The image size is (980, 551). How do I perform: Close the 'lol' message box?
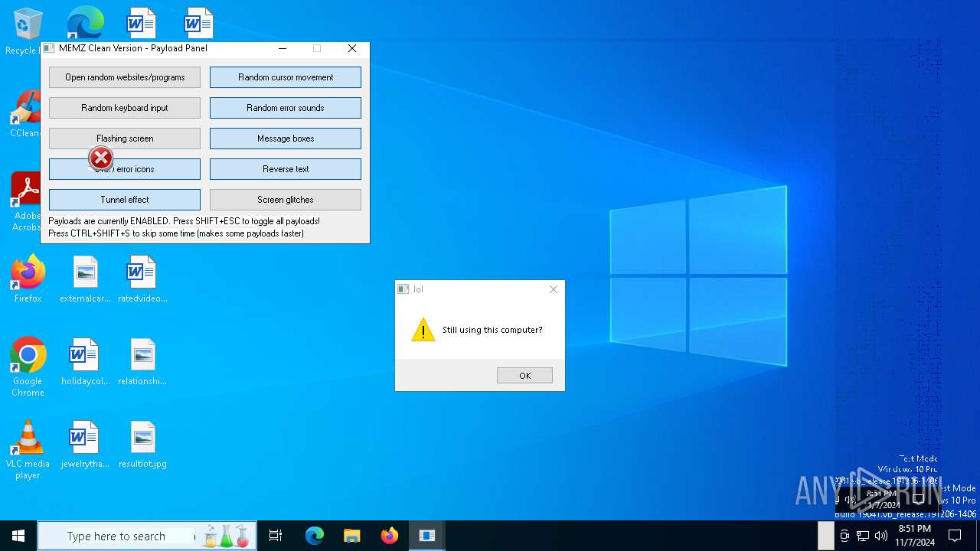[x=554, y=289]
